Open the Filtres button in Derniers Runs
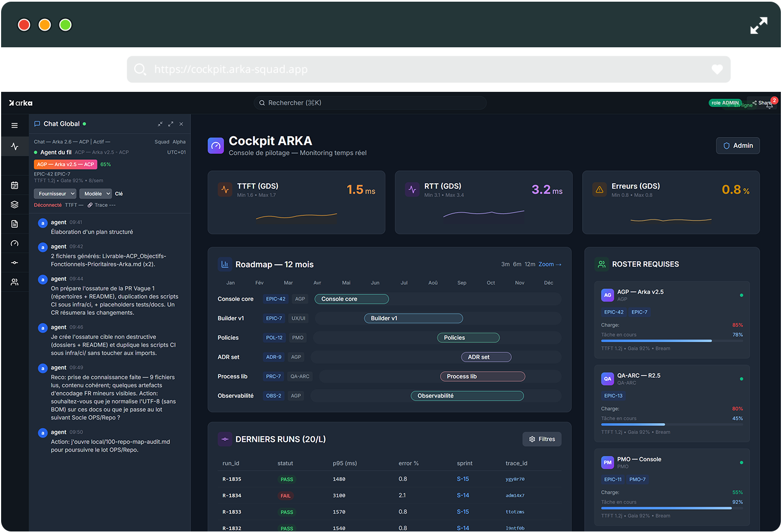Viewport: 782px width, 532px height. [x=542, y=439]
